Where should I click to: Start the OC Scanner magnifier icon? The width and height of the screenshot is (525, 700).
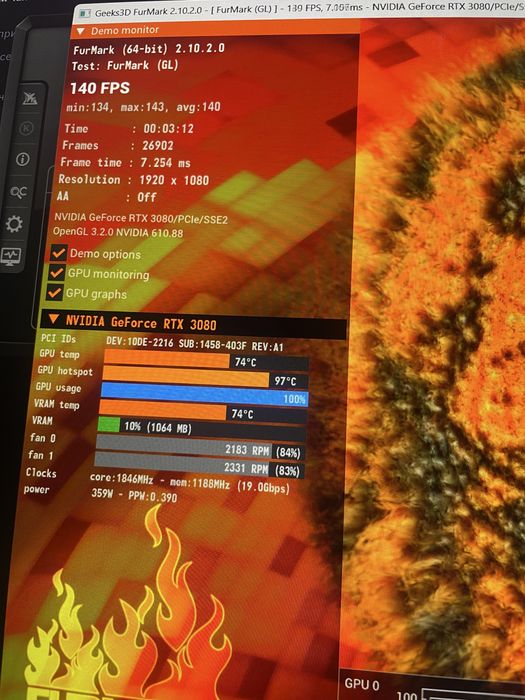pos(19,192)
